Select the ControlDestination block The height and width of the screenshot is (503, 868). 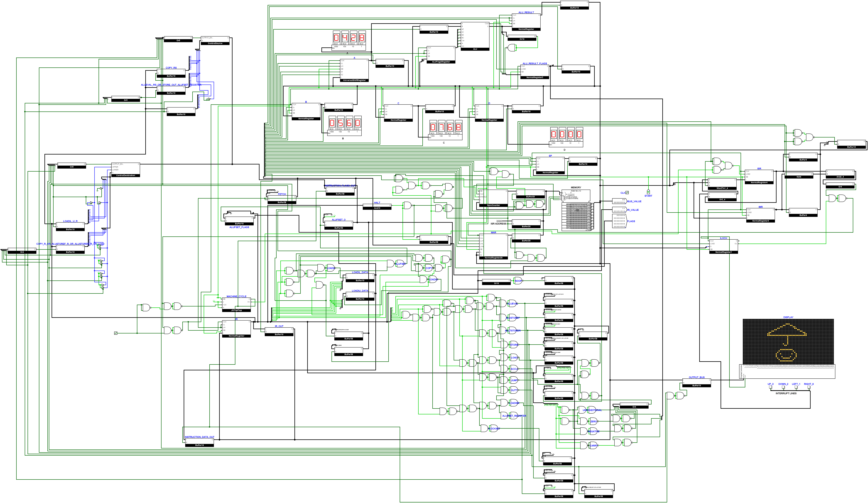point(125,170)
